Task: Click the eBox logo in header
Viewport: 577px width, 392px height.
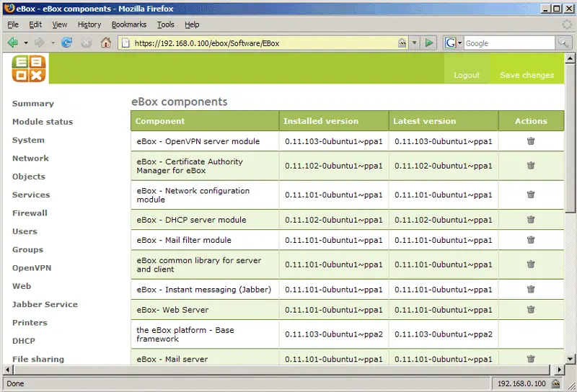Action: click(29, 68)
